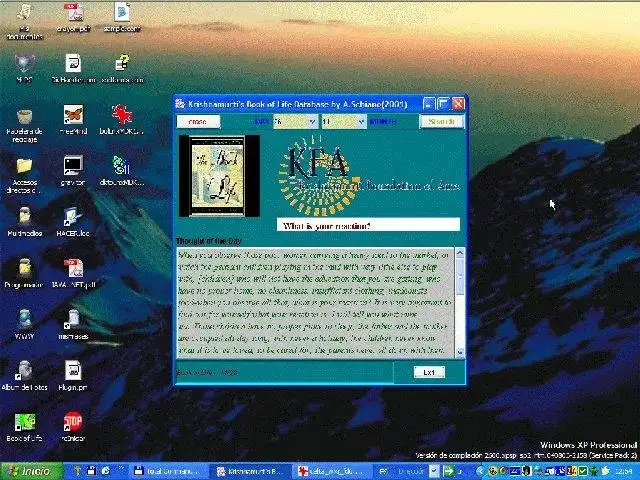Click the Book of Life status text
The height and width of the screenshot is (480, 640).
(207, 372)
